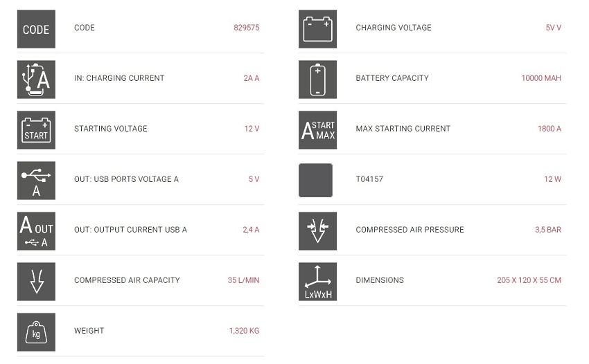Click the 205 X 120 X 55 CM value
This screenshot has width=589, height=364.
coord(529,280)
